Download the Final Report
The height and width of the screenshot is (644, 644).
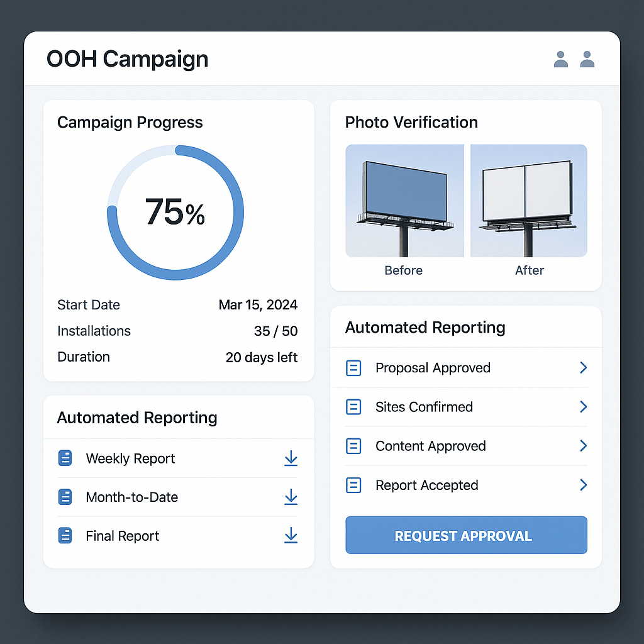click(291, 536)
